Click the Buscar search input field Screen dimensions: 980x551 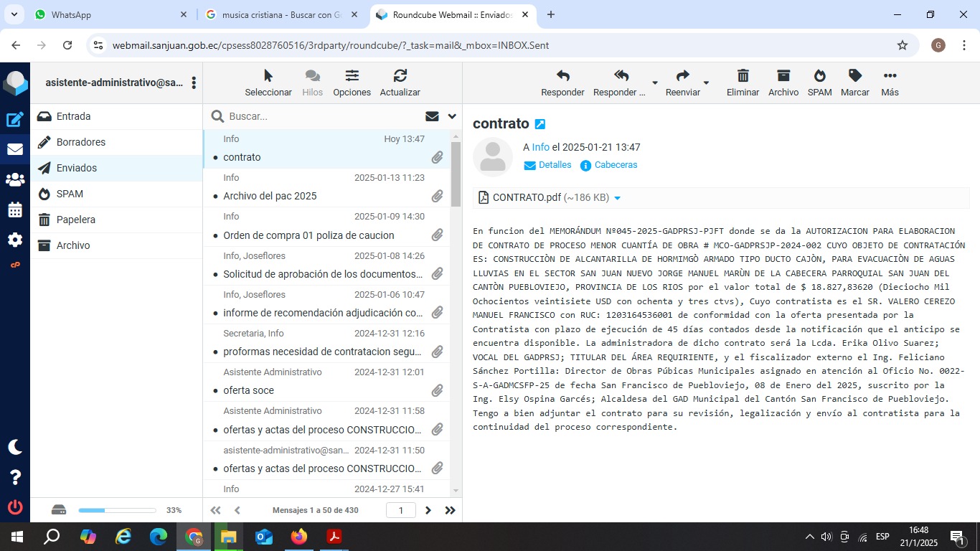pyautogui.click(x=323, y=116)
